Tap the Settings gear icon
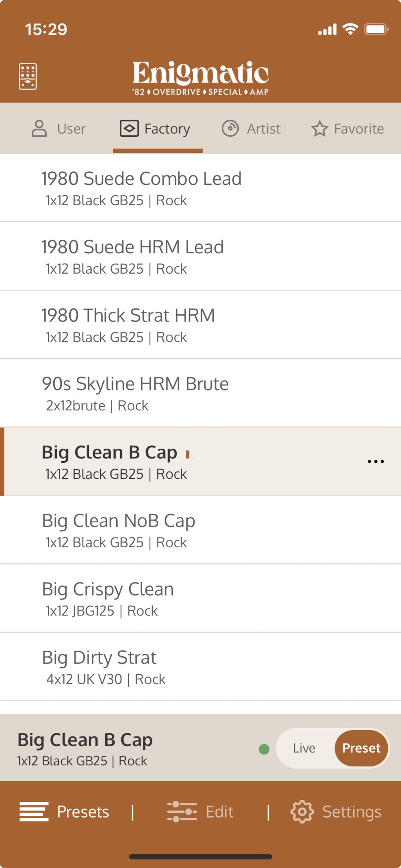Viewport: 401px width, 868px height. coord(302,812)
